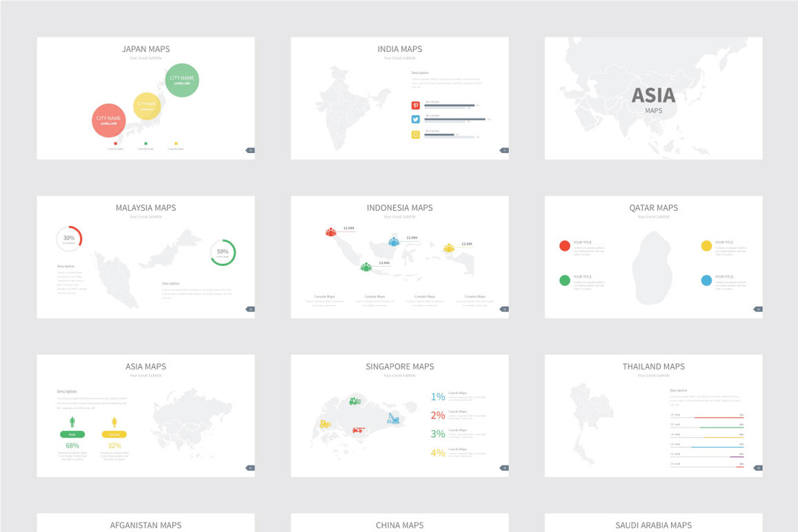798x532 pixels.
Task: Click the JAPAN MAPS slide title
Action: point(146,49)
